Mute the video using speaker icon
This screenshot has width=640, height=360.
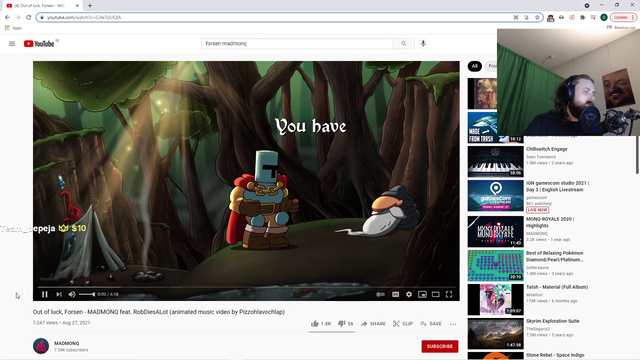pos(72,294)
